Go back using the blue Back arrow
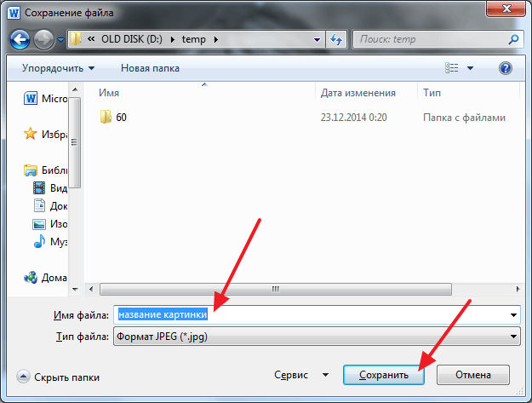 point(20,39)
